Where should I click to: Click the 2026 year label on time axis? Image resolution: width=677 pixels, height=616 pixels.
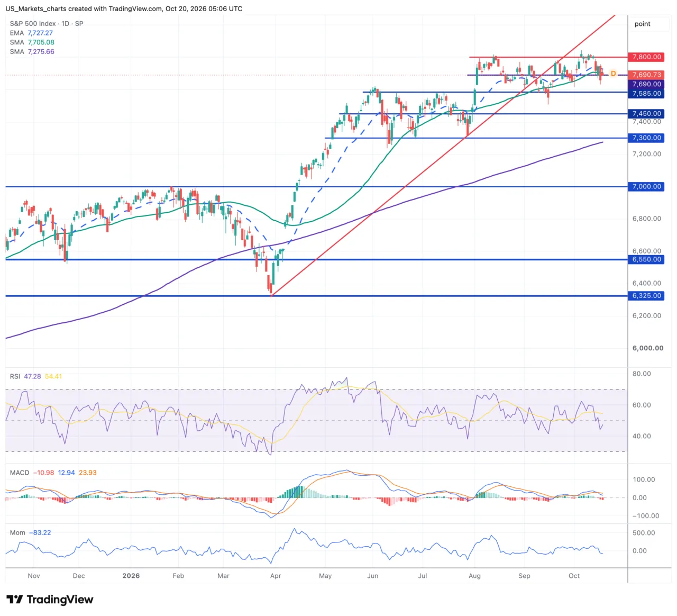[x=131, y=576]
